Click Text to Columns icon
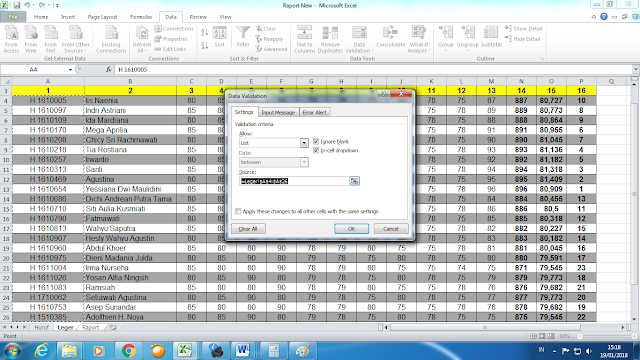The height and width of the screenshot is (360, 640). click(x=304, y=39)
